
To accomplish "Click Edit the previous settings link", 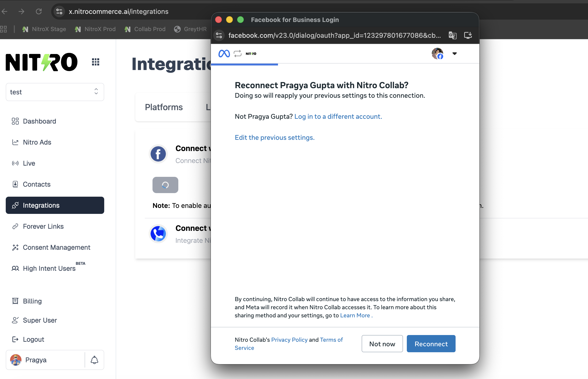I will coord(274,137).
